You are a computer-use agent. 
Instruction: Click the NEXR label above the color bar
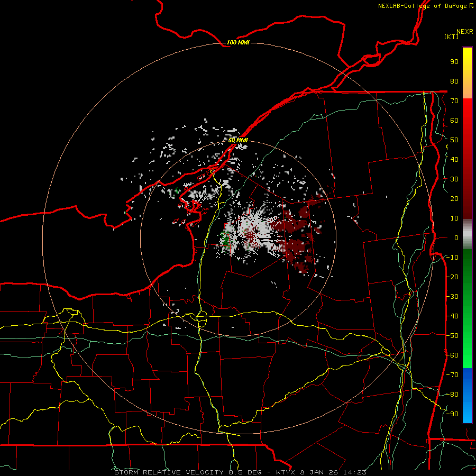[464, 32]
